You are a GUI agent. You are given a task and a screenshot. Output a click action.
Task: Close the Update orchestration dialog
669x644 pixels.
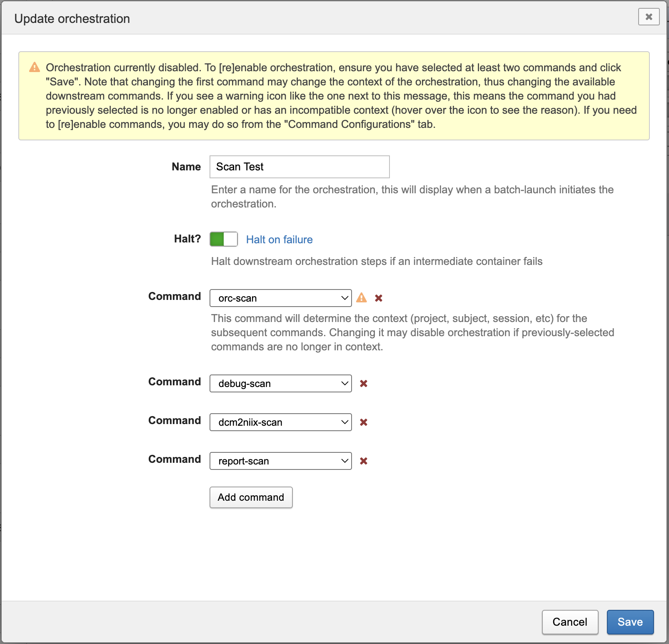pos(649,17)
